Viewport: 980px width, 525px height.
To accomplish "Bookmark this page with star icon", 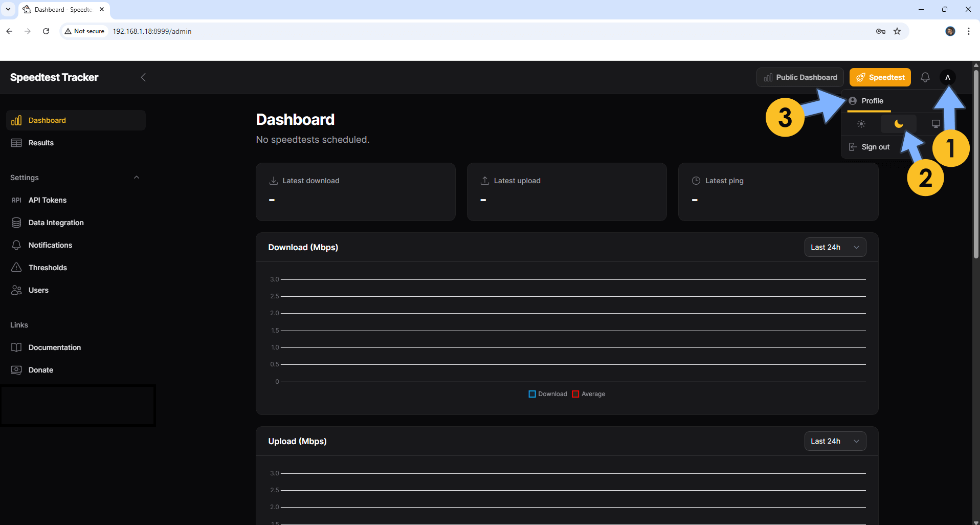I will [x=897, y=31].
